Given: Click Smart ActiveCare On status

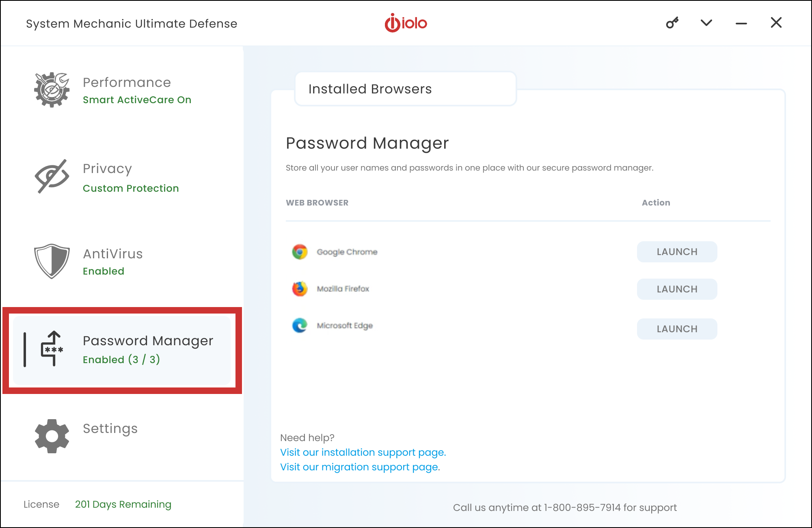Looking at the screenshot, I should [137, 100].
